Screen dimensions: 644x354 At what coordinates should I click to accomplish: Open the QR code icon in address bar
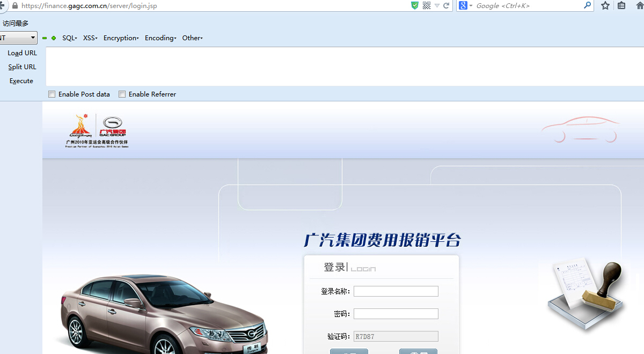point(427,5)
